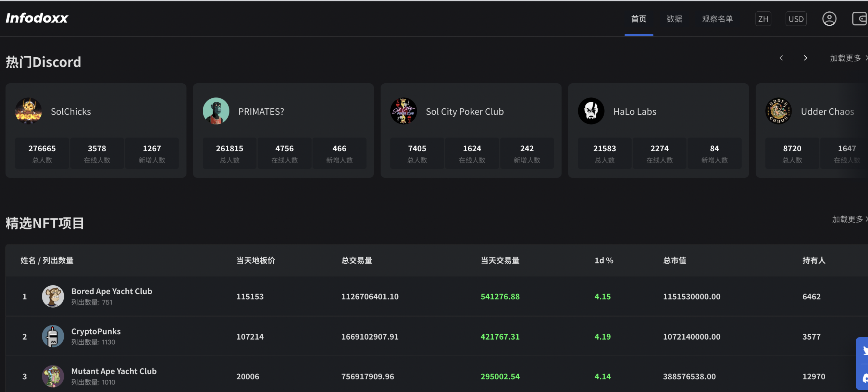Screen dimensions: 868x392
Task: Click the HaLo Labs server avatar
Action: pyautogui.click(x=591, y=111)
